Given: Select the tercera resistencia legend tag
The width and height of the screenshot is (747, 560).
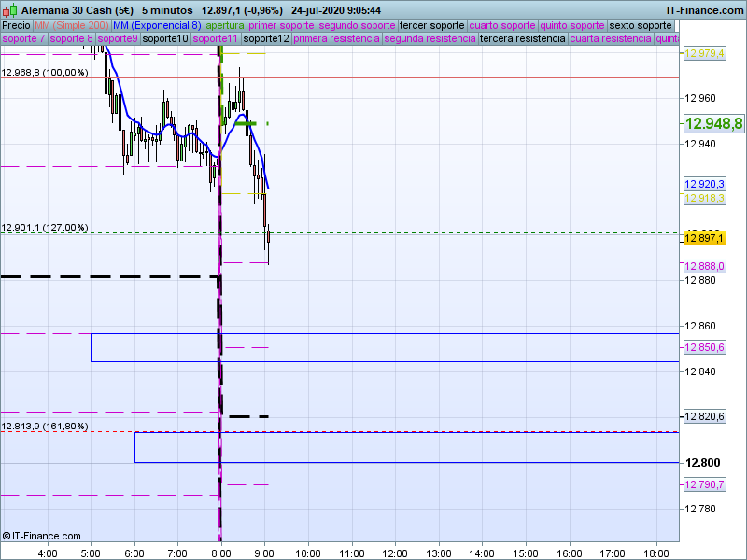Looking at the screenshot, I should 523,38.
